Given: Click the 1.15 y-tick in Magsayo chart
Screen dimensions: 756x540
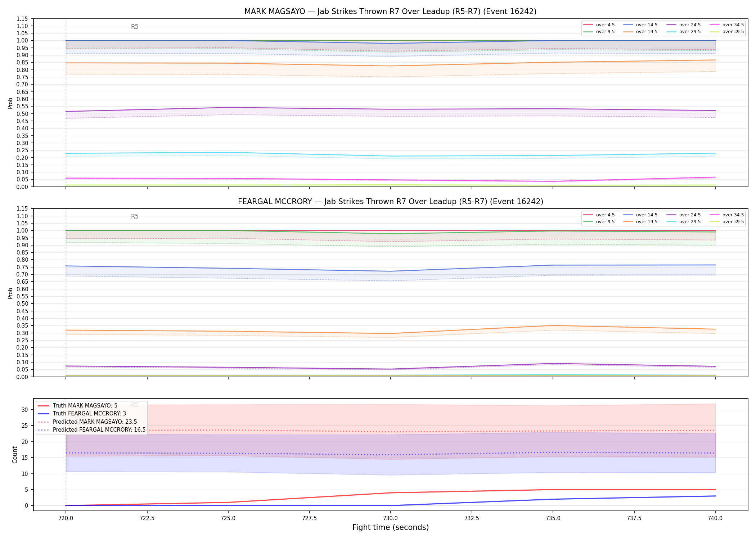Looking at the screenshot, I should (22, 19).
